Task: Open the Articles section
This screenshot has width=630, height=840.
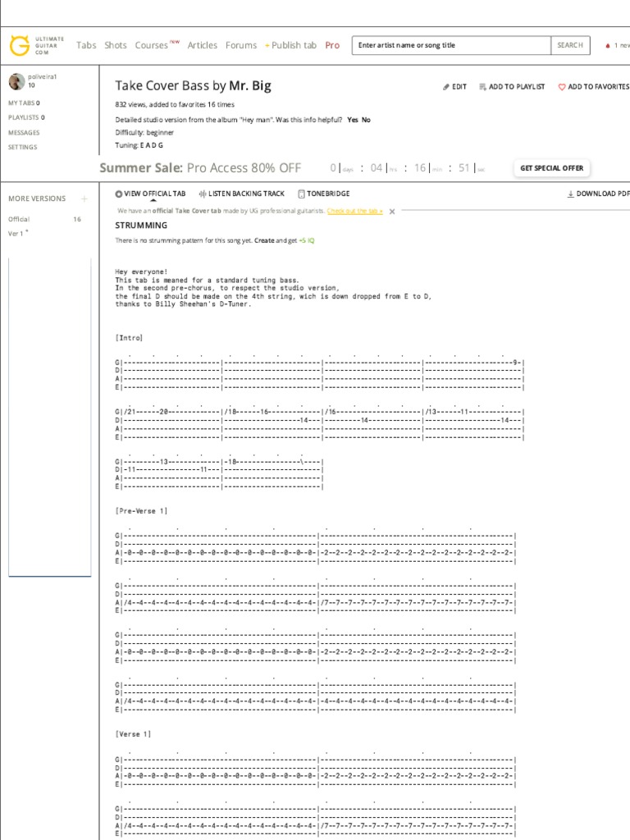Action: 203,46
